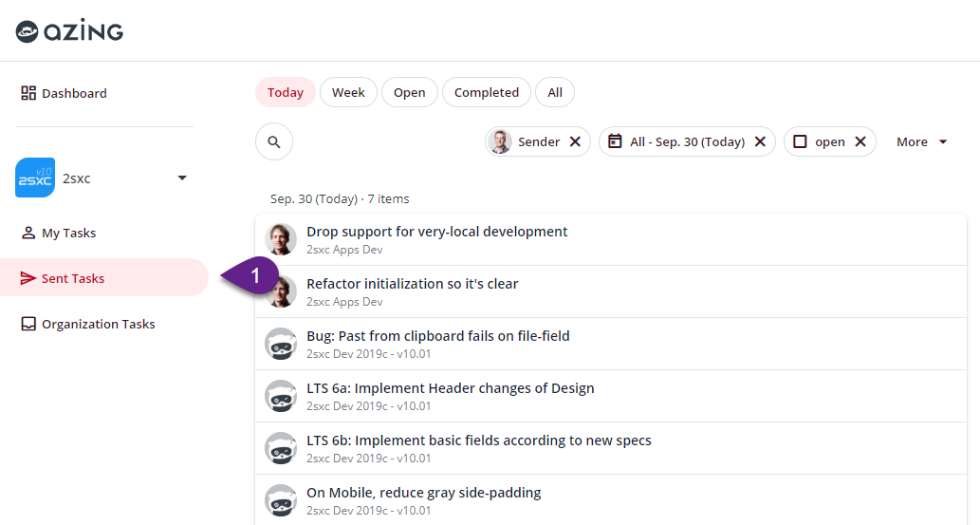Expand the 2sxc organization dropdown arrow
This screenshot has height=525, width=980.
182,178
